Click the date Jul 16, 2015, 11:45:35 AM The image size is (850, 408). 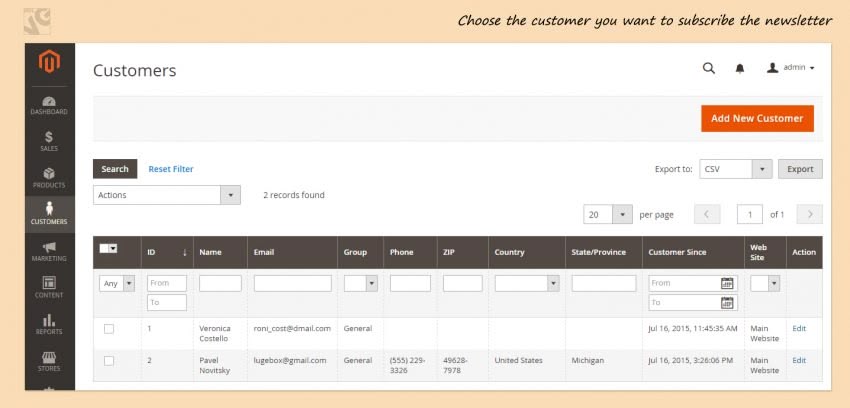point(693,328)
